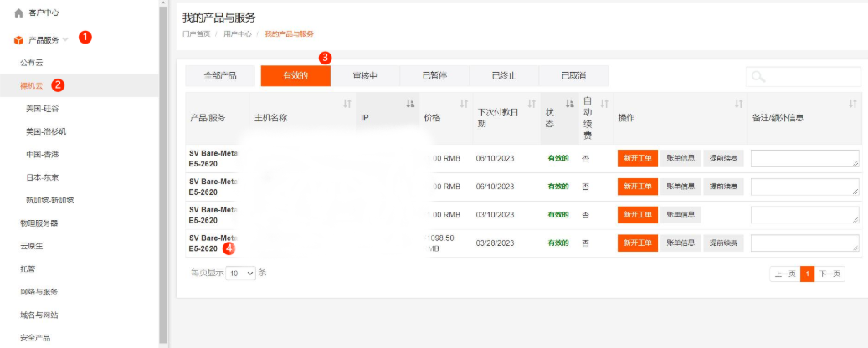Select 裸机云 in the sidebar
Image resolution: width=868 pixels, height=348 pixels.
(32, 85)
